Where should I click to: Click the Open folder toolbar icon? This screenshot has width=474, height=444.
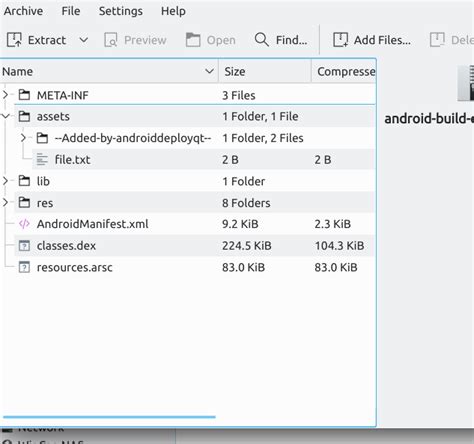193,40
